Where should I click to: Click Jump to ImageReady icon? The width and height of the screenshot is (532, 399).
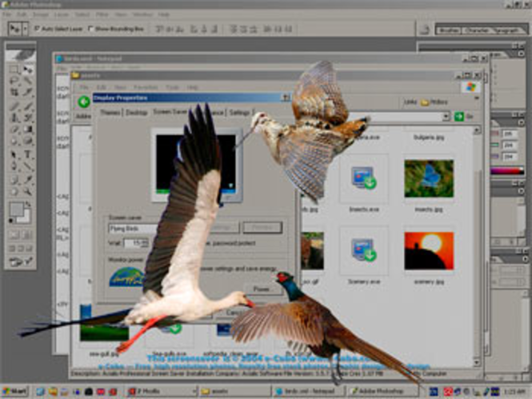[20, 261]
